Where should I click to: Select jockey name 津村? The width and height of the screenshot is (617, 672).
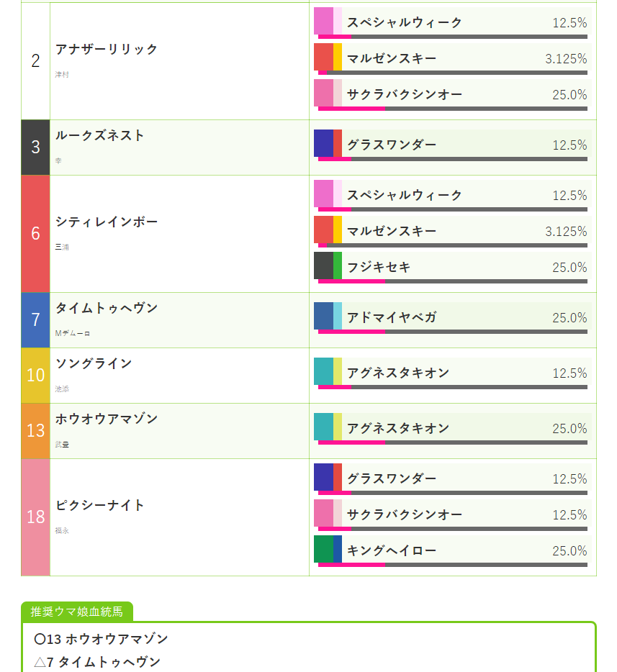pos(63,75)
